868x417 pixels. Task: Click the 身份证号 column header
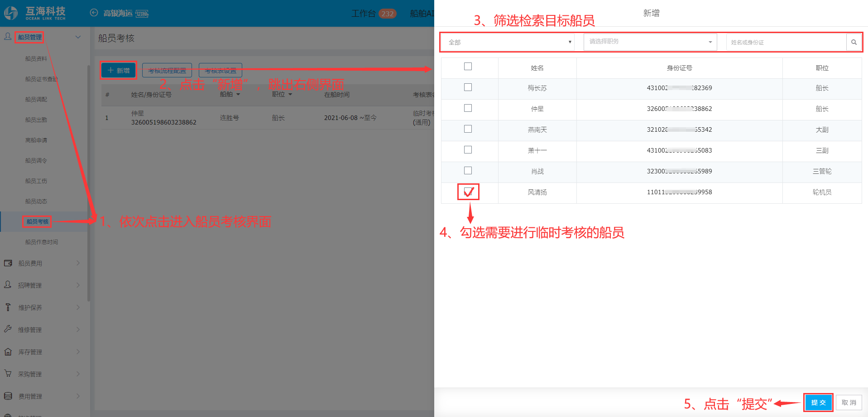pos(679,68)
